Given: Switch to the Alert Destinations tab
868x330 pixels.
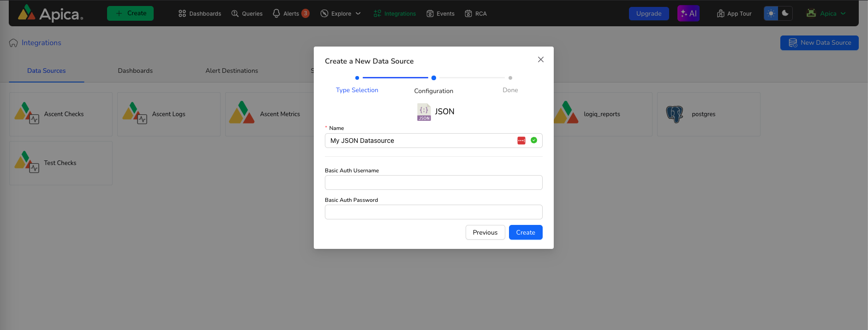Looking at the screenshot, I should [x=232, y=71].
